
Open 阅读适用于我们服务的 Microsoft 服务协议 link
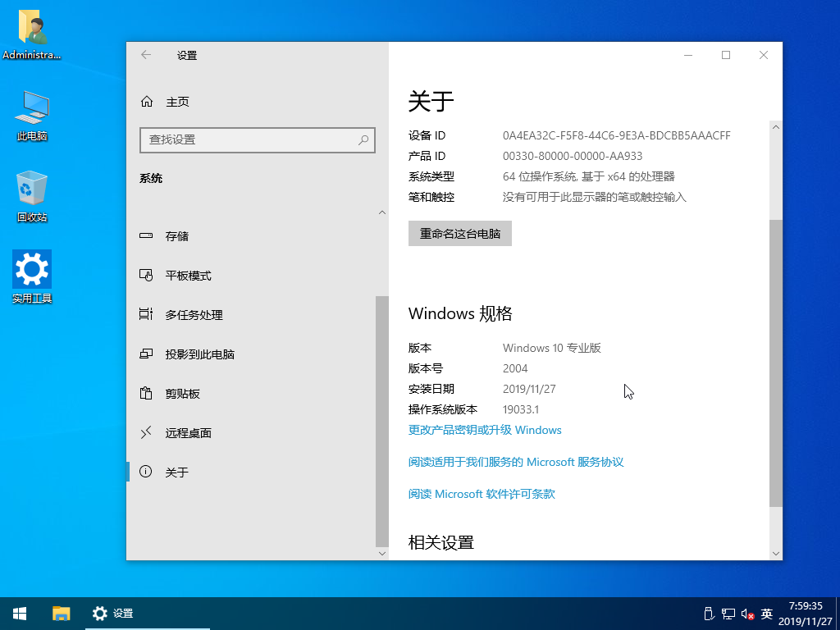click(x=516, y=462)
